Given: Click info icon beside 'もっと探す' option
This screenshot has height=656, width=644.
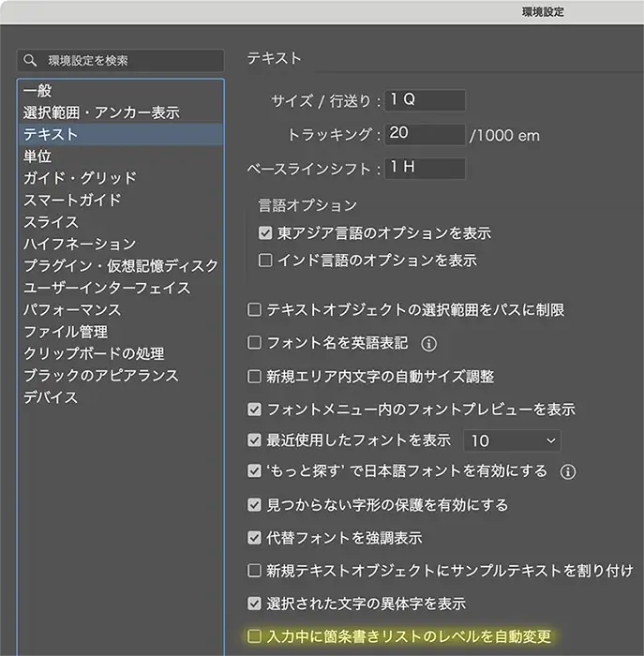Looking at the screenshot, I should pos(566,471).
